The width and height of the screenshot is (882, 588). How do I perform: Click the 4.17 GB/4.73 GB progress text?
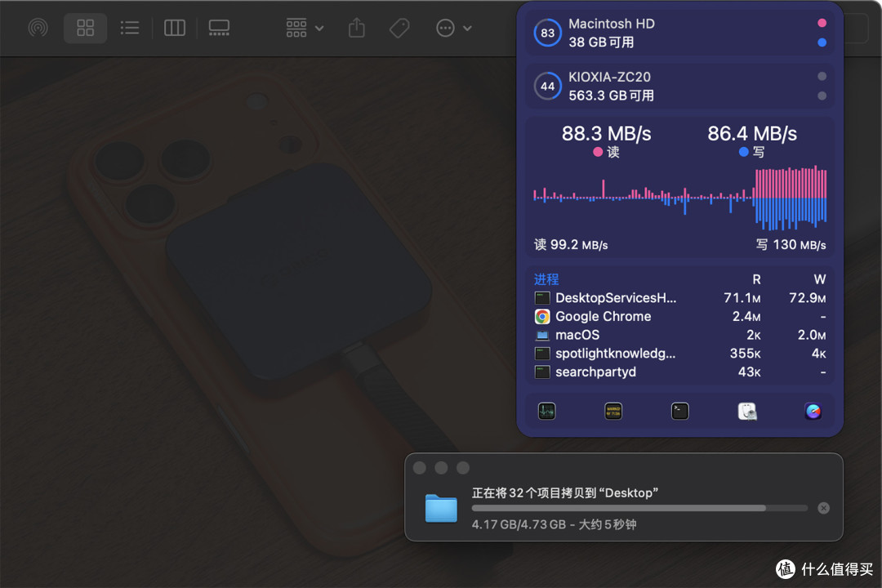[x=519, y=524]
